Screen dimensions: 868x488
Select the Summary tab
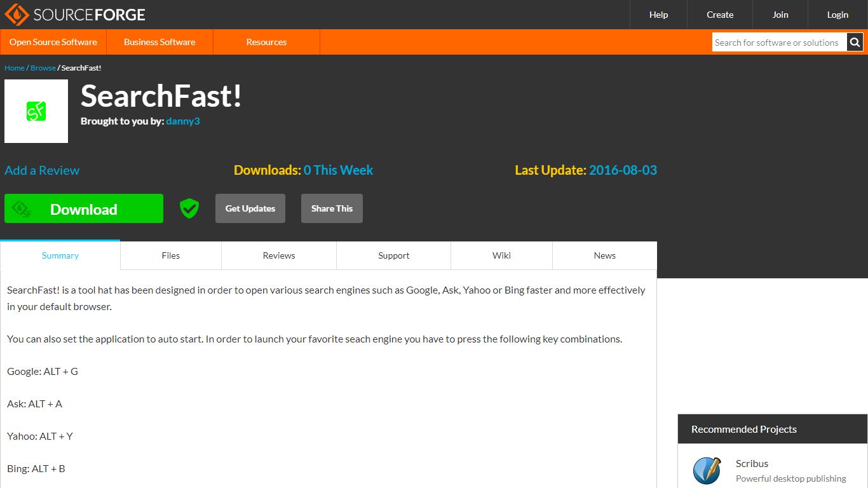[60, 255]
